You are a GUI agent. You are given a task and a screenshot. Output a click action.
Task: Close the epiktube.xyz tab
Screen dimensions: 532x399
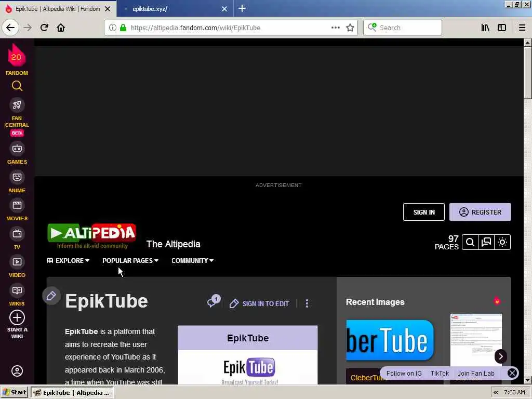point(224,9)
